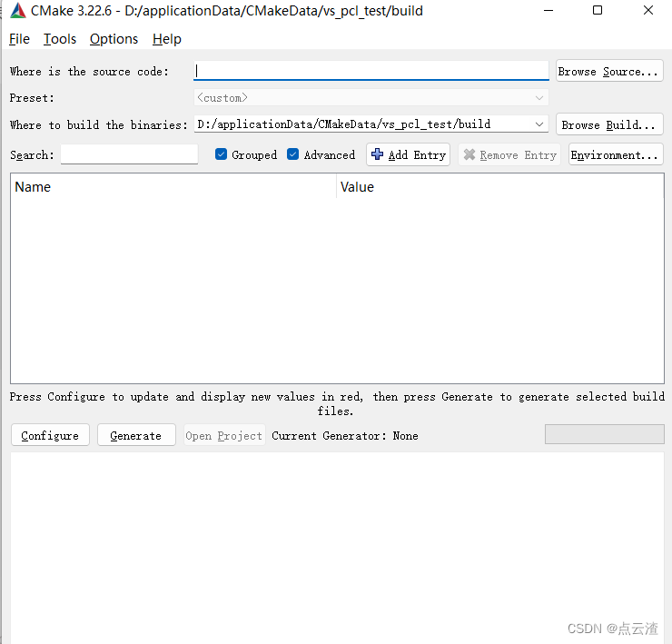Open the Help menu
Viewport: 672px width, 644px height.
(x=167, y=39)
